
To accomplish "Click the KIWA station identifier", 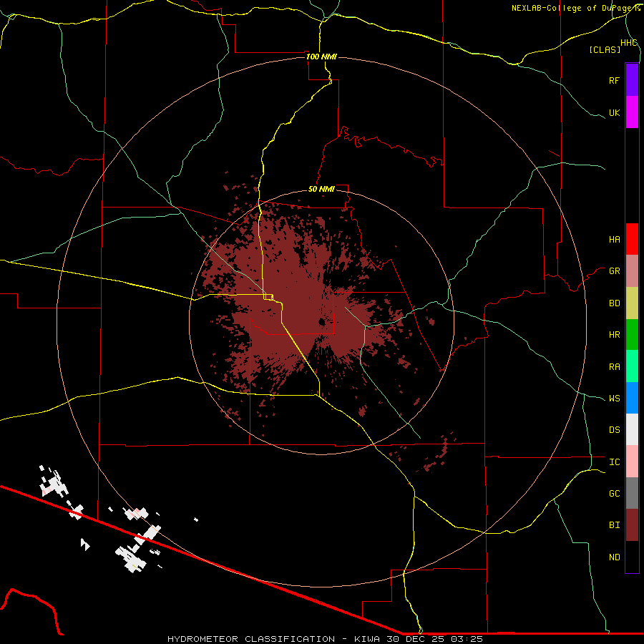I will pyautogui.click(x=366, y=639).
